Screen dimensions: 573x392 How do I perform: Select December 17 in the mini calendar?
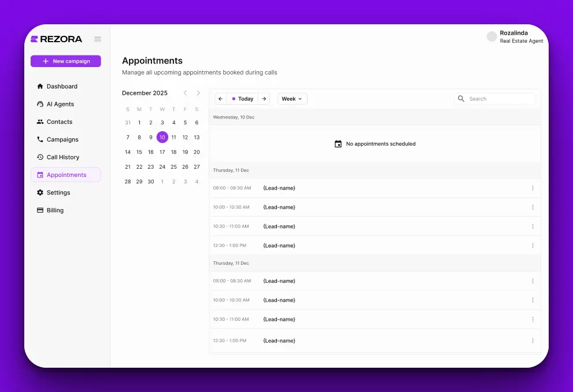162,152
